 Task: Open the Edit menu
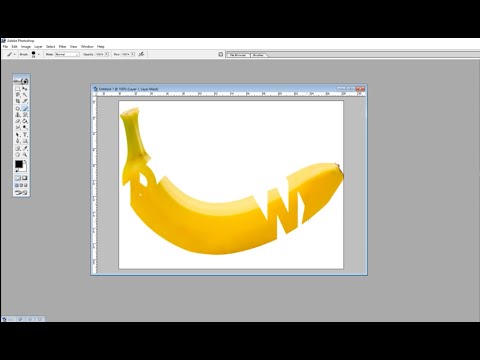pyautogui.click(x=15, y=47)
